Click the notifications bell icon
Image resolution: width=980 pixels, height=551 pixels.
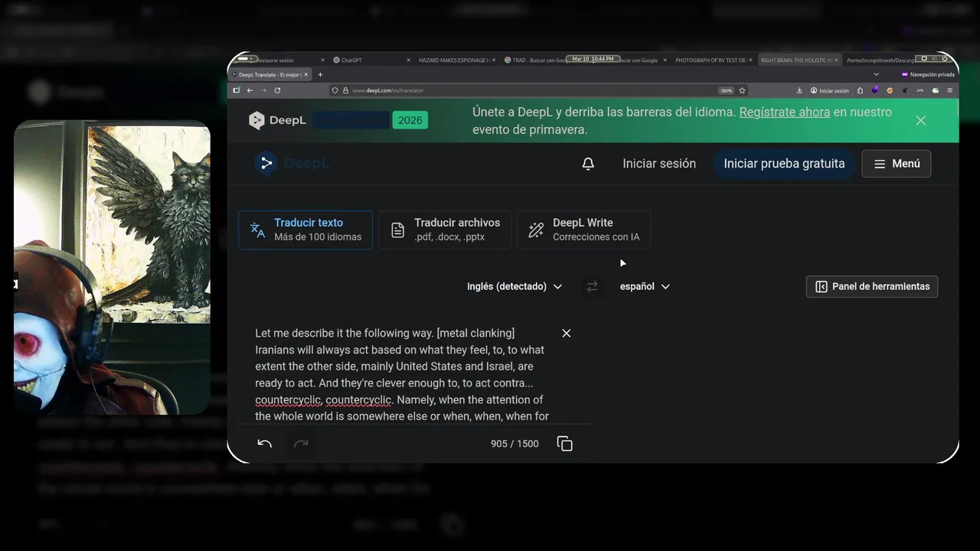click(x=588, y=164)
